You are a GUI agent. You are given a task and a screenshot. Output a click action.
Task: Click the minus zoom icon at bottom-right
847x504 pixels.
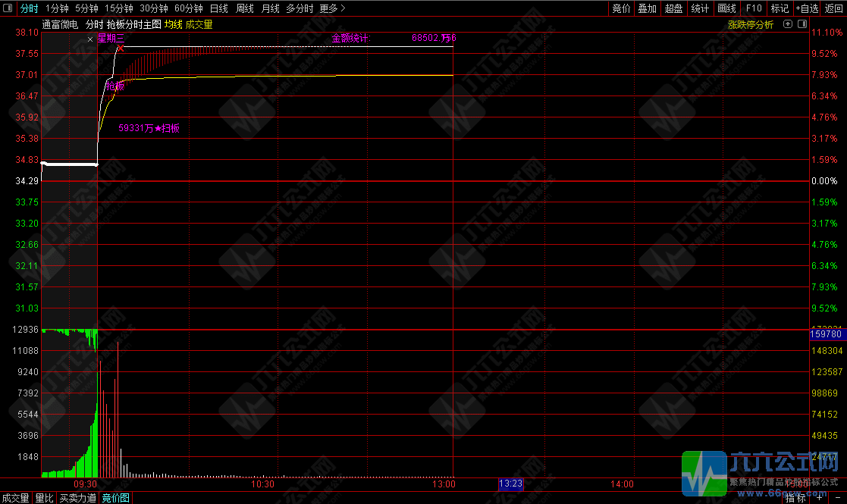click(x=836, y=498)
